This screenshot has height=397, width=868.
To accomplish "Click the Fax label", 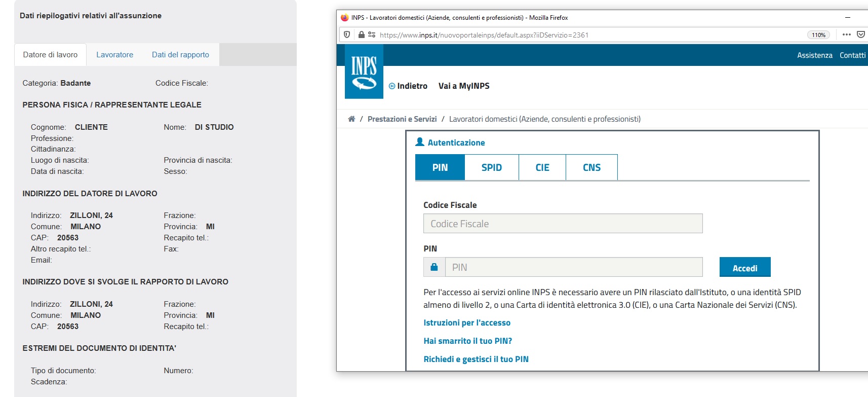I will 171,248.
